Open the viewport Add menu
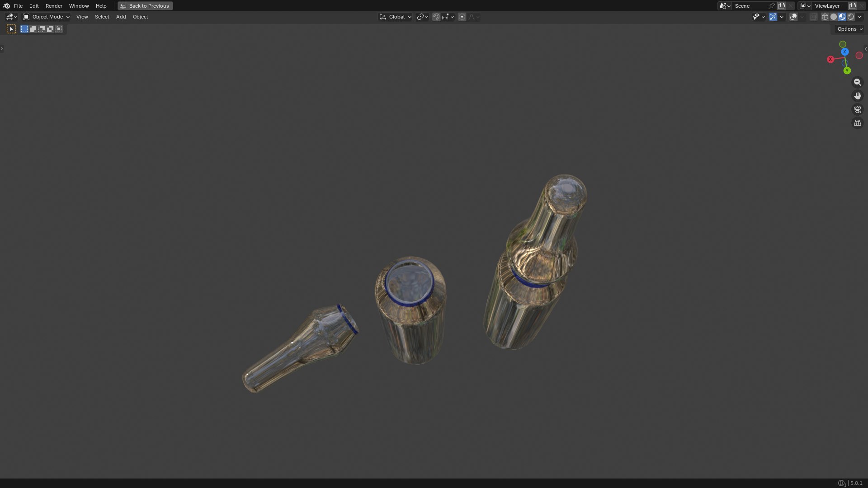This screenshot has width=868, height=488. point(121,17)
